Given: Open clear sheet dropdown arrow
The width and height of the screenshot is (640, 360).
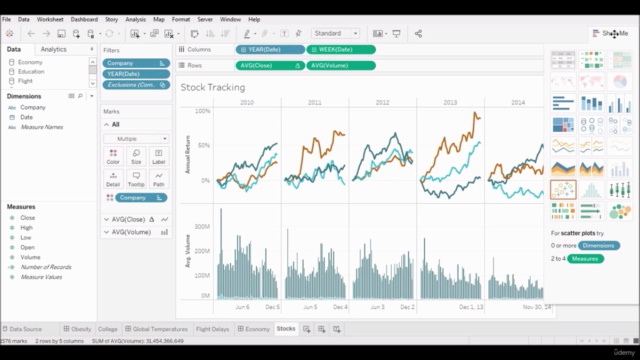Looking at the screenshot, I should 178,34.
